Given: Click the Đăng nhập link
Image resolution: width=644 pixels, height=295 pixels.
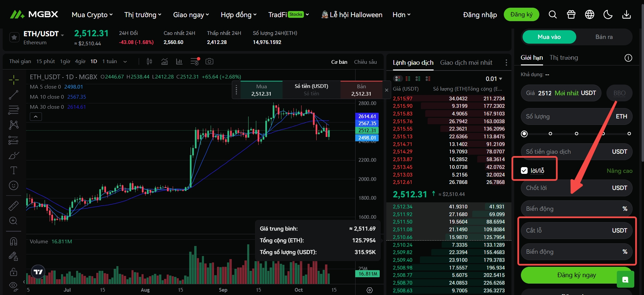Looking at the screenshot, I should point(480,15).
